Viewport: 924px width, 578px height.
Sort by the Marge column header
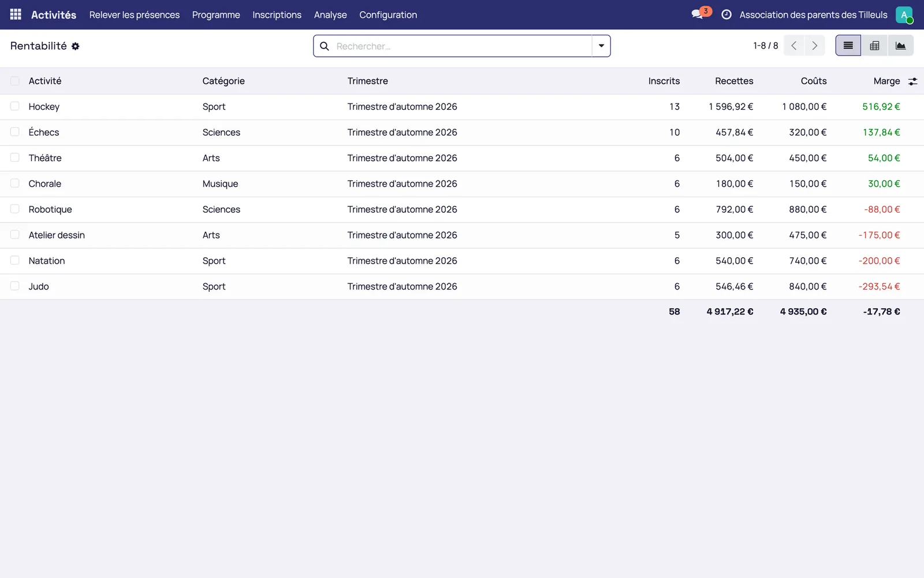tap(886, 81)
